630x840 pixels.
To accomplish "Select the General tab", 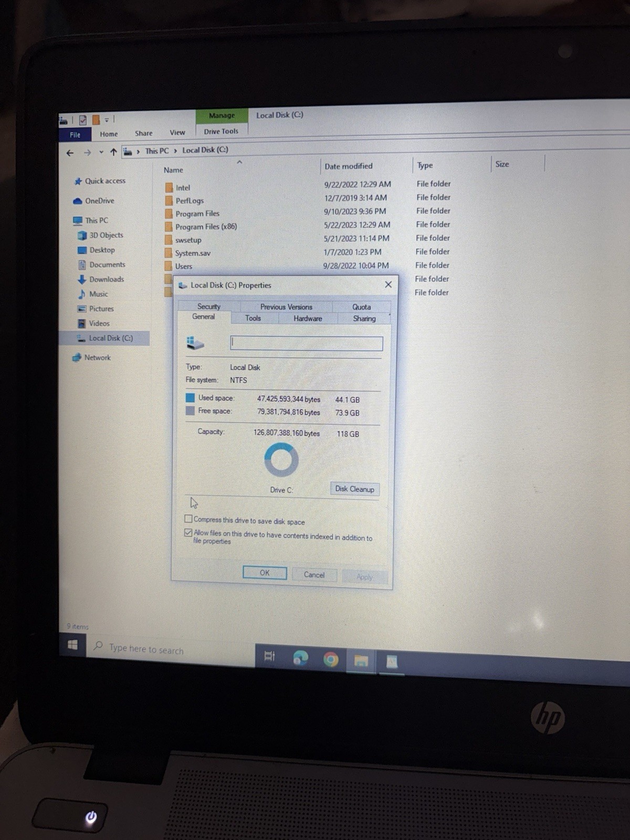I will coord(203,317).
